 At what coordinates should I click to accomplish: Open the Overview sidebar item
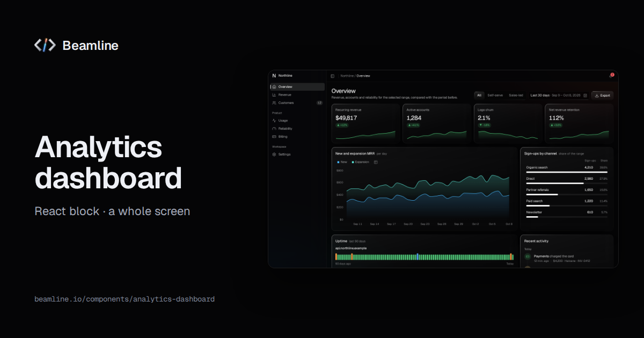point(298,87)
